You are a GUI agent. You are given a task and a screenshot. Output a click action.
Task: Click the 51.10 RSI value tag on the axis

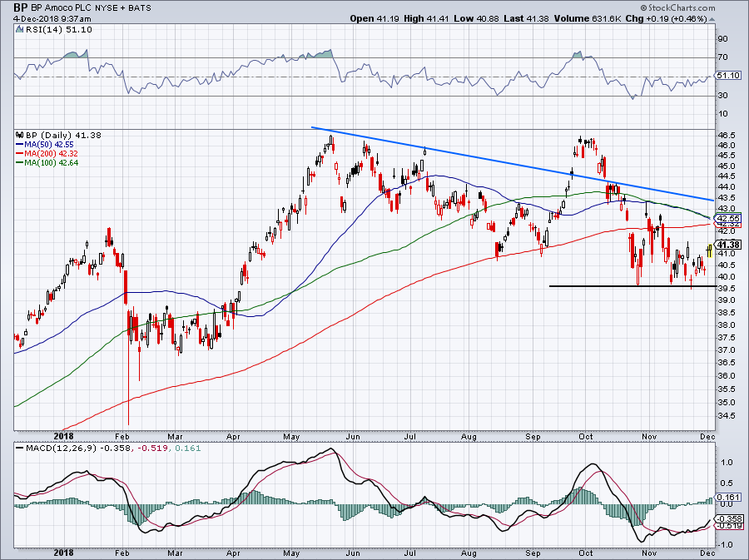pos(728,76)
